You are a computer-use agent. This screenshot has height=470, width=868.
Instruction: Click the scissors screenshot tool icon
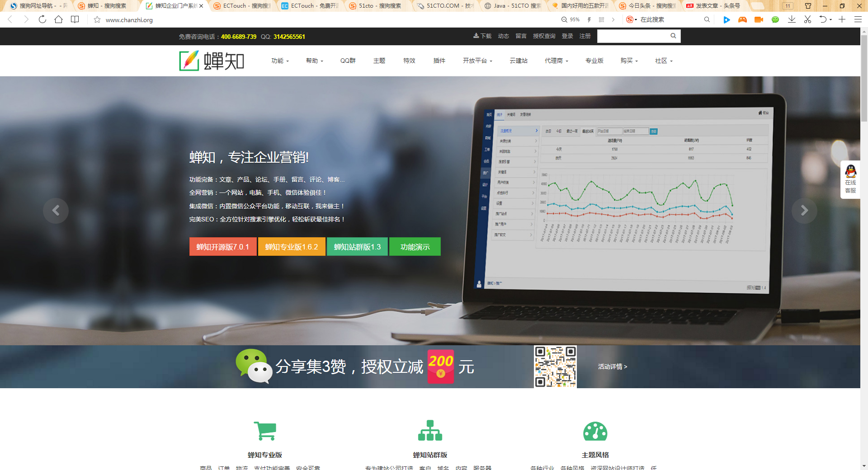pyautogui.click(x=807, y=19)
